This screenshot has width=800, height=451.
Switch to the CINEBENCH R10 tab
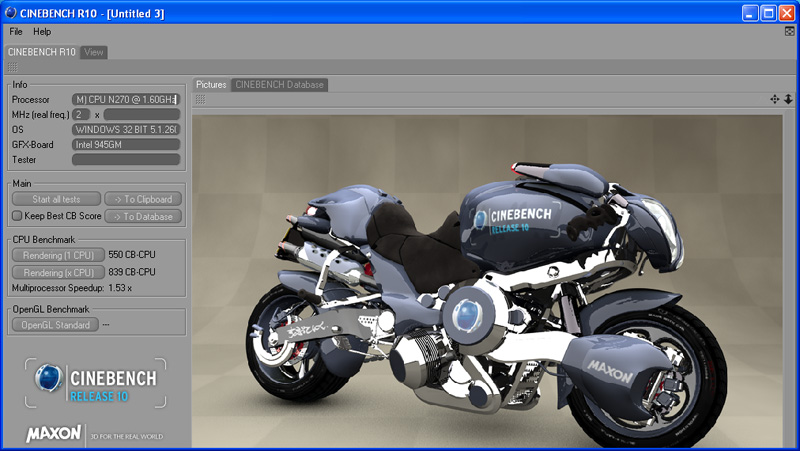pyautogui.click(x=41, y=52)
